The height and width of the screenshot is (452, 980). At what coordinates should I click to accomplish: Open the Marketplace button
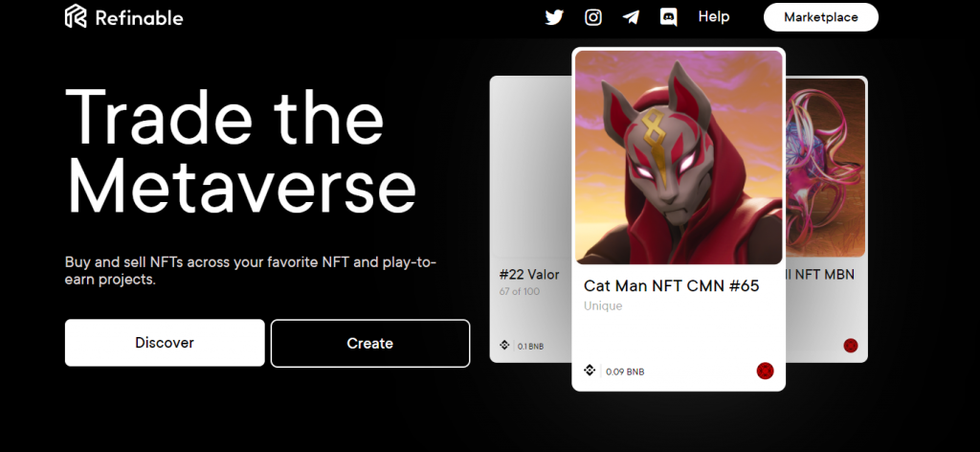[820, 17]
